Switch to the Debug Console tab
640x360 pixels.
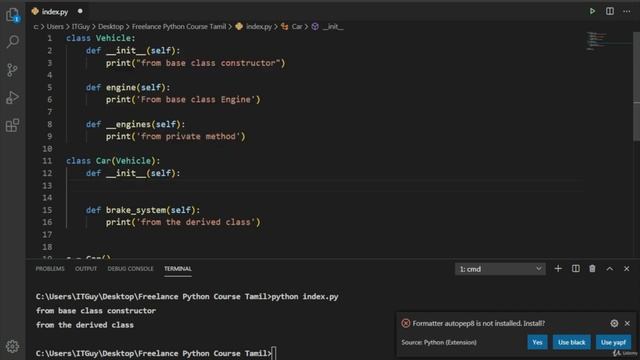click(x=131, y=269)
